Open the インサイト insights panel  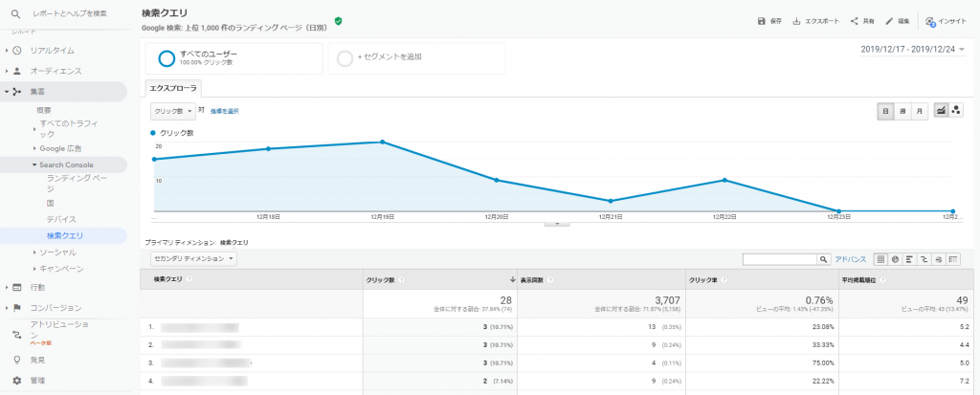[930, 21]
